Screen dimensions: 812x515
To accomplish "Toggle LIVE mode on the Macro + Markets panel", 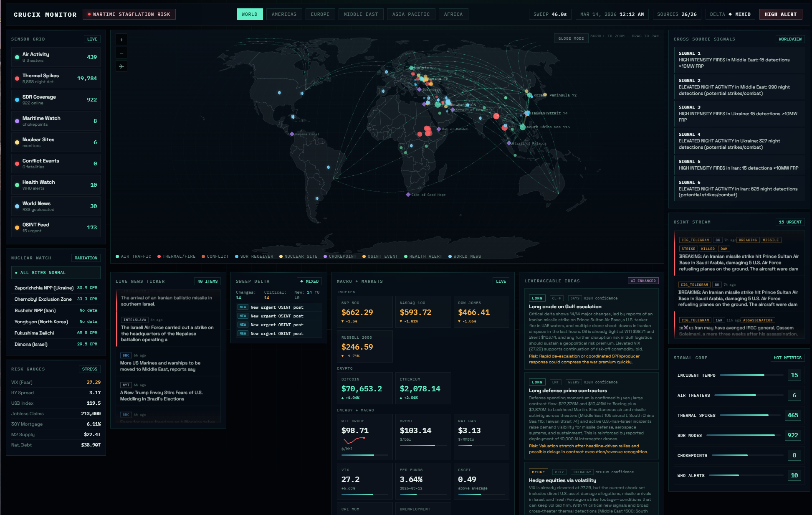I will 501,281.
